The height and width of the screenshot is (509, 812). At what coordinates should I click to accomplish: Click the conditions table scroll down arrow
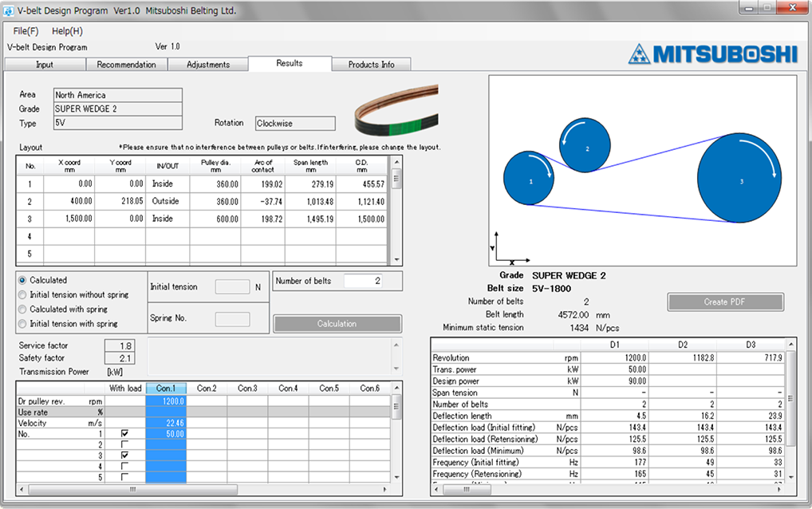396,477
